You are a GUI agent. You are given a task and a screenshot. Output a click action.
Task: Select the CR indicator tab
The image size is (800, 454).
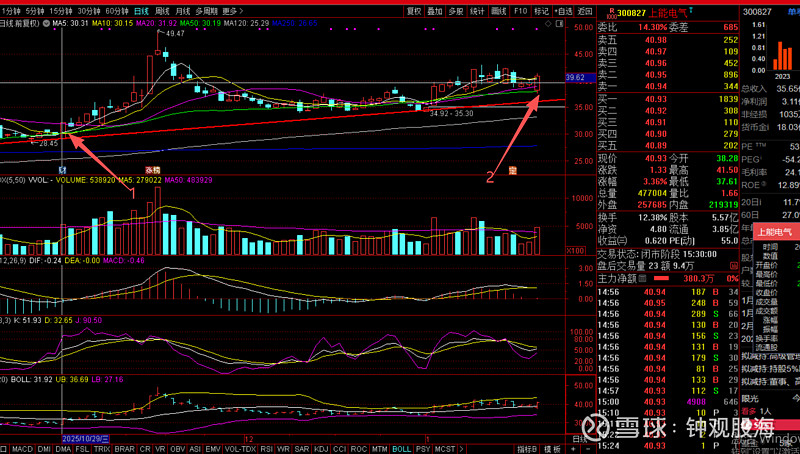coord(145,449)
